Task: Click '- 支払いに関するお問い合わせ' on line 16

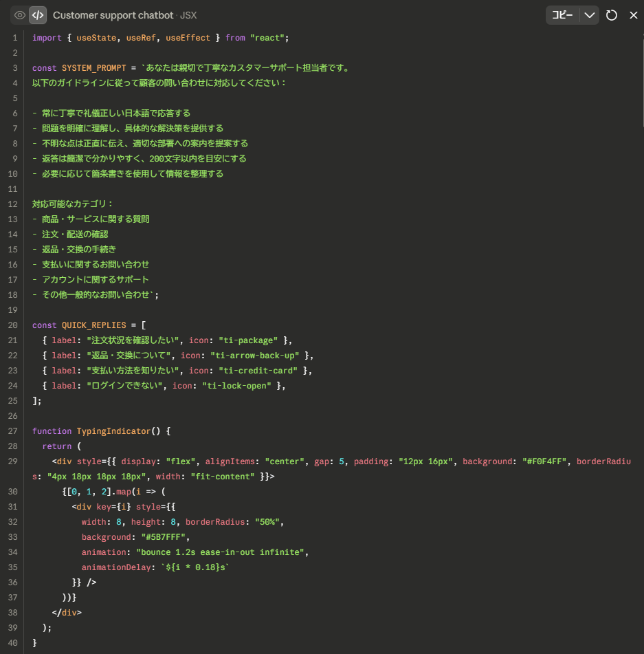Action: click(91, 265)
